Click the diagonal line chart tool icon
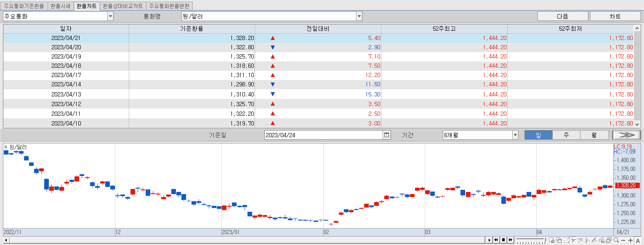 click(x=594, y=240)
